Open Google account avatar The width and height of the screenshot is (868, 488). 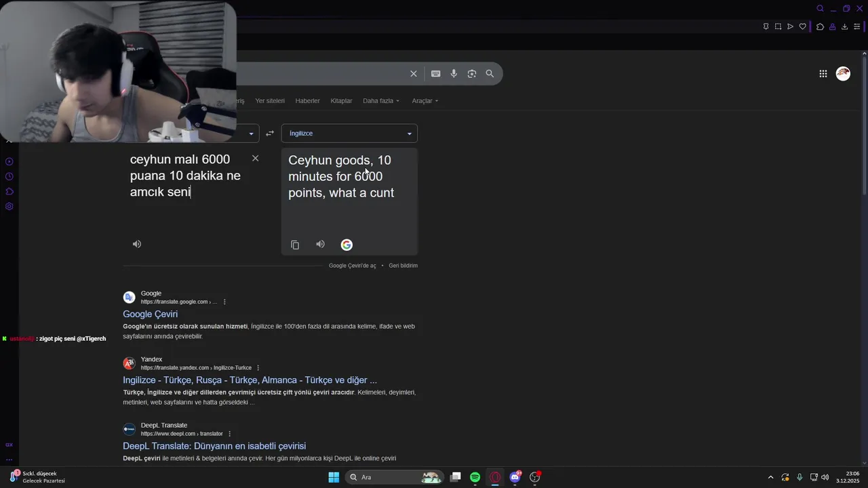[843, 74]
